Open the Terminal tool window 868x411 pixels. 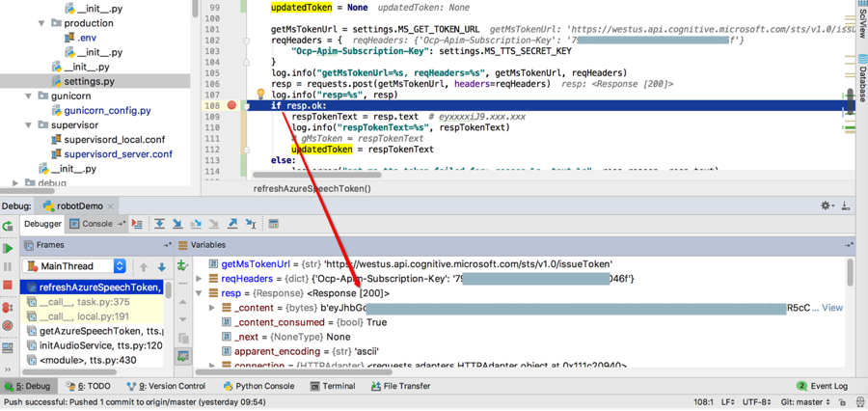click(332, 386)
